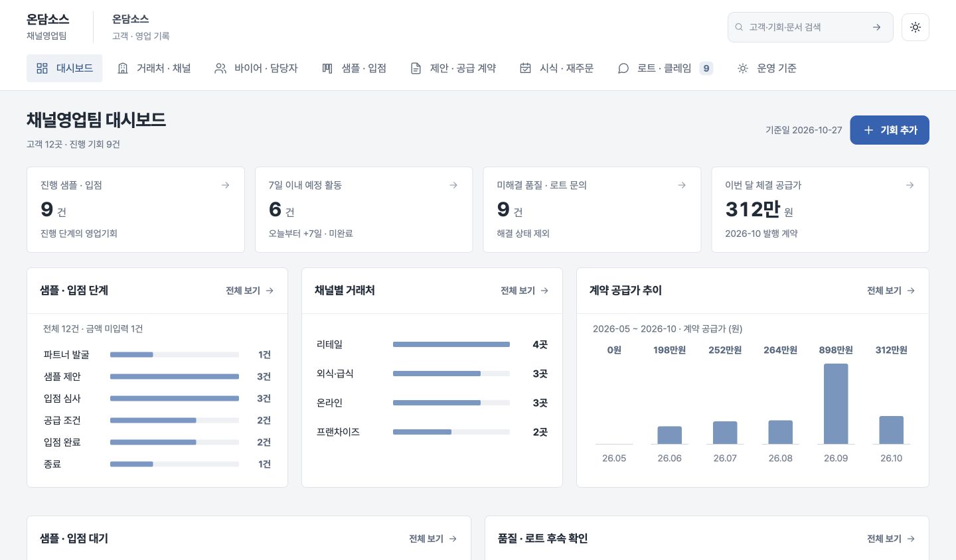Click the 26.08 chart bar
Viewport: 956px width, 560px height.
[x=781, y=432]
